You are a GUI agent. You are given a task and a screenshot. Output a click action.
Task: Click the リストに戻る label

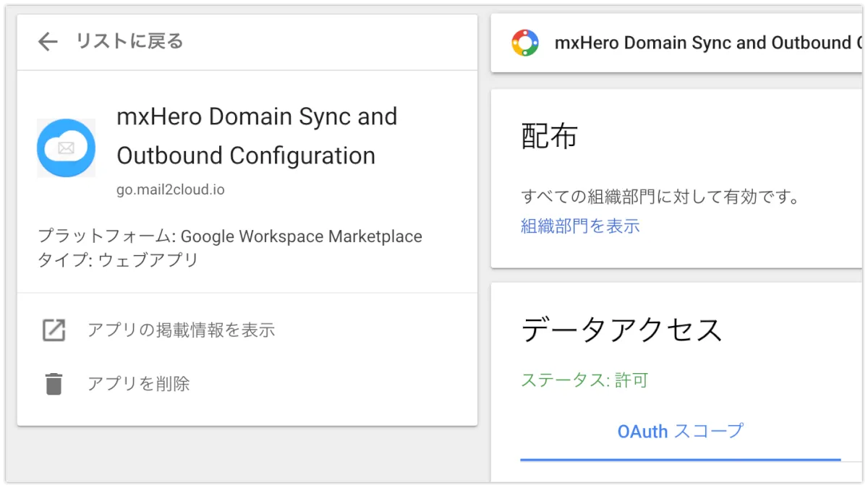click(x=129, y=42)
